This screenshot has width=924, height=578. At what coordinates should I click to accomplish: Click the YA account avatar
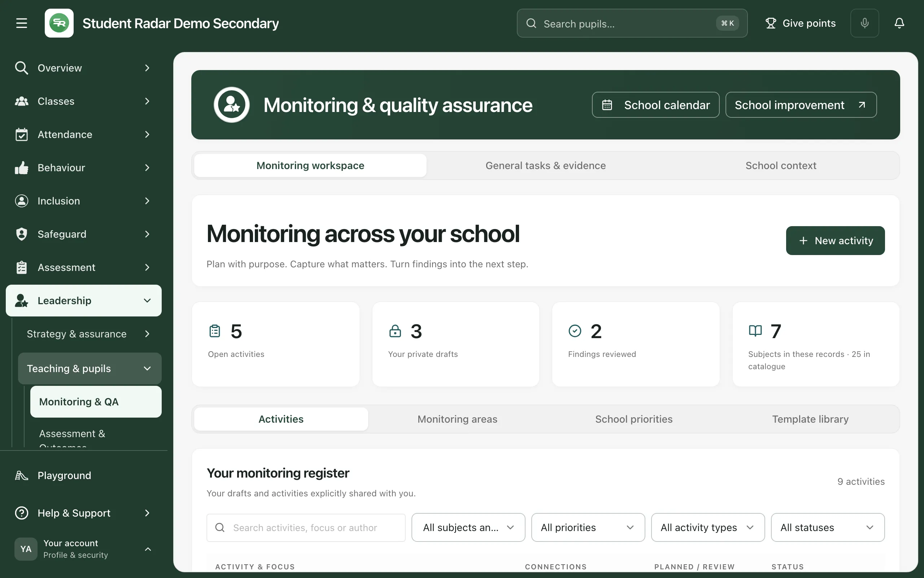coord(26,549)
